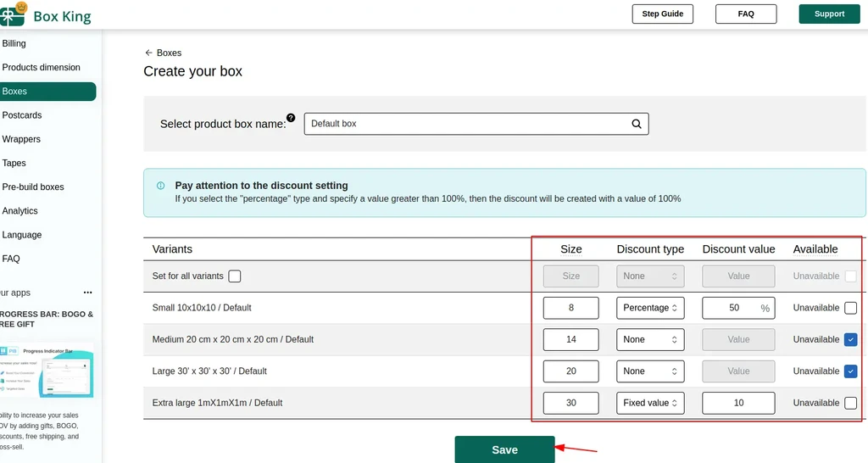Viewport: 868px width, 463px height.
Task: Click the Save button
Action: (505, 449)
